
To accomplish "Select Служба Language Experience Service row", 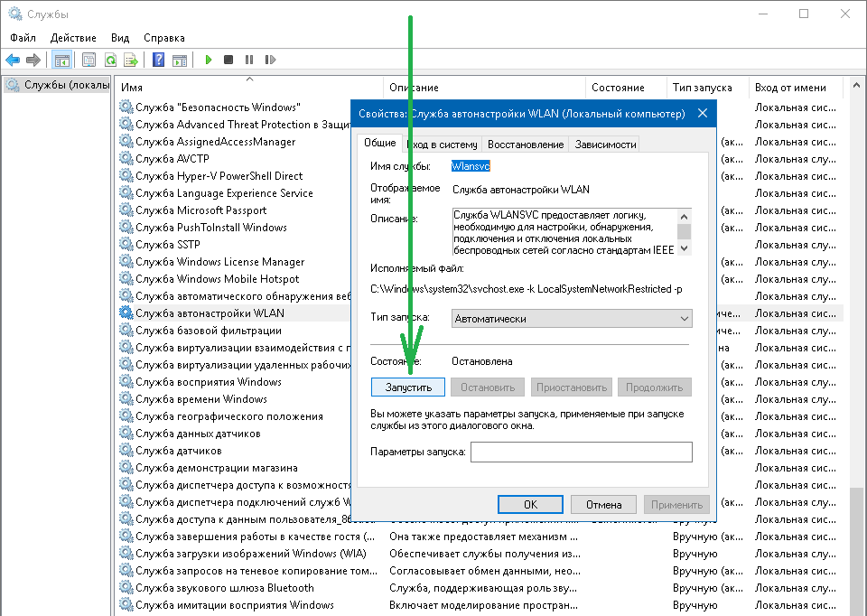I will pyautogui.click(x=225, y=193).
